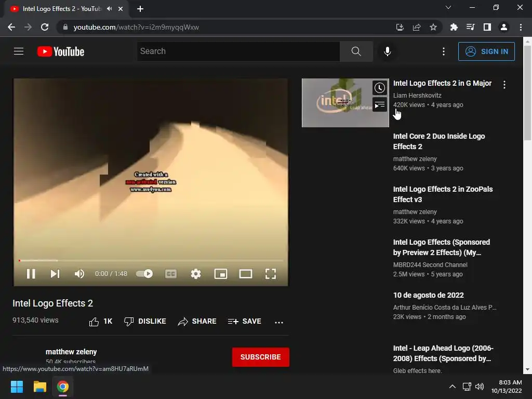Viewport: 532px width, 399px height.
Task: Click the page vertical scrollbar thumb
Action: (x=527, y=94)
